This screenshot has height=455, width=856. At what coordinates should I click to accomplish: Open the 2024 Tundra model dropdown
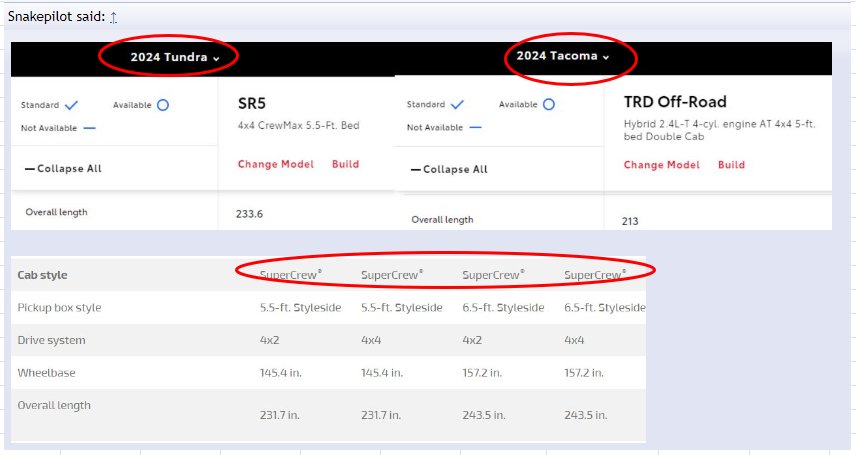(x=175, y=57)
